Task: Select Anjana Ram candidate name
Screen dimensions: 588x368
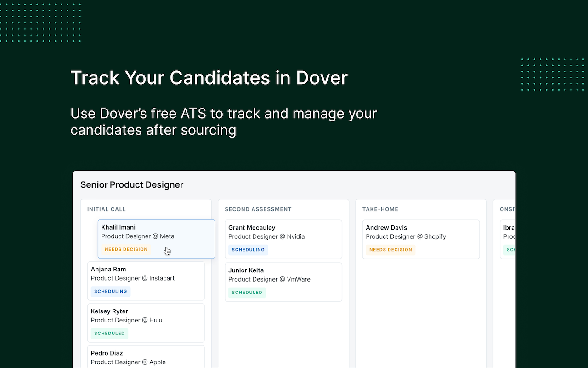Action: click(x=108, y=269)
